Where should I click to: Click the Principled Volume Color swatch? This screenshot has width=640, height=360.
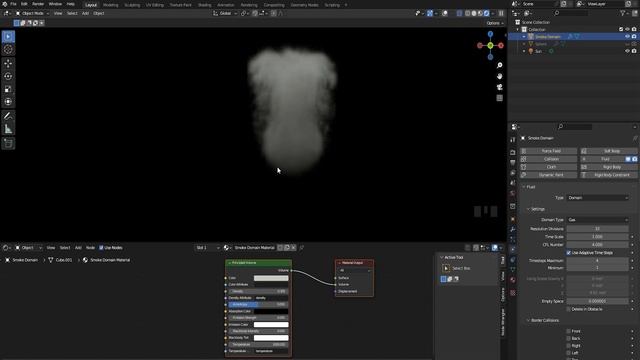(271, 278)
